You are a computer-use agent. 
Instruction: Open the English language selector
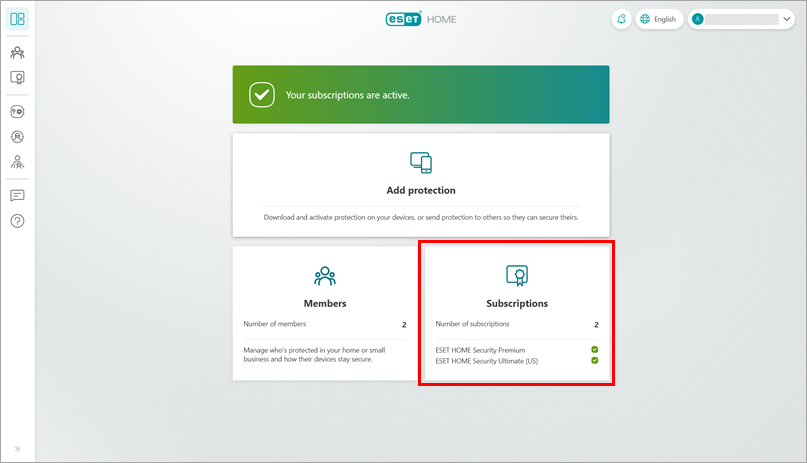pyautogui.click(x=659, y=19)
